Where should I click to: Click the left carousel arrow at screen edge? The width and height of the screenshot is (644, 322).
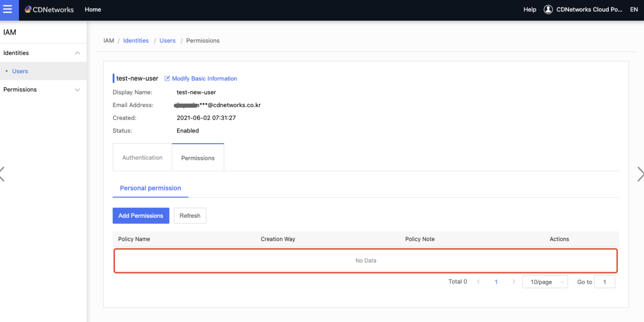pyautogui.click(x=2, y=174)
